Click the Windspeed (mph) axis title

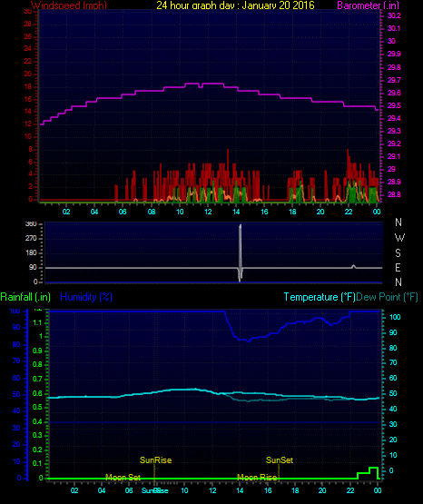(x=69, y=5)
